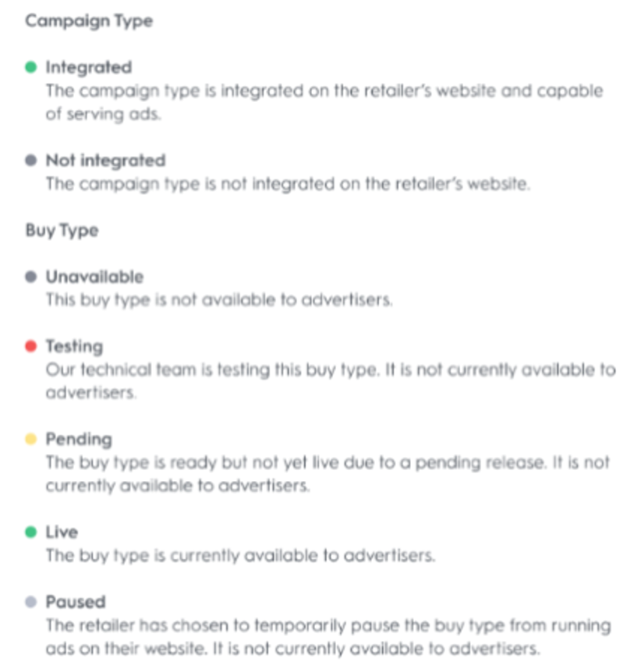Click the description text under Not integrated
The image size is (641, 672).
click(x=287, y=185)
